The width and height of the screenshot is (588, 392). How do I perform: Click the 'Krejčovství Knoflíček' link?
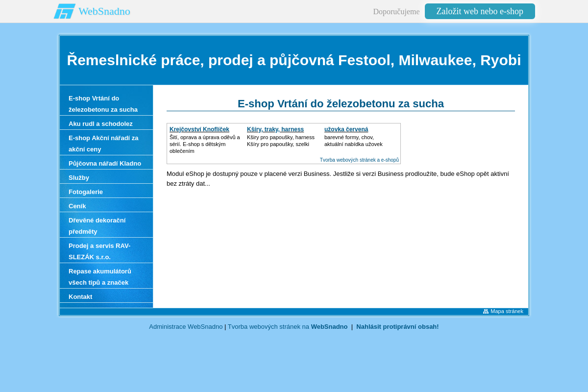coord(199,129)
